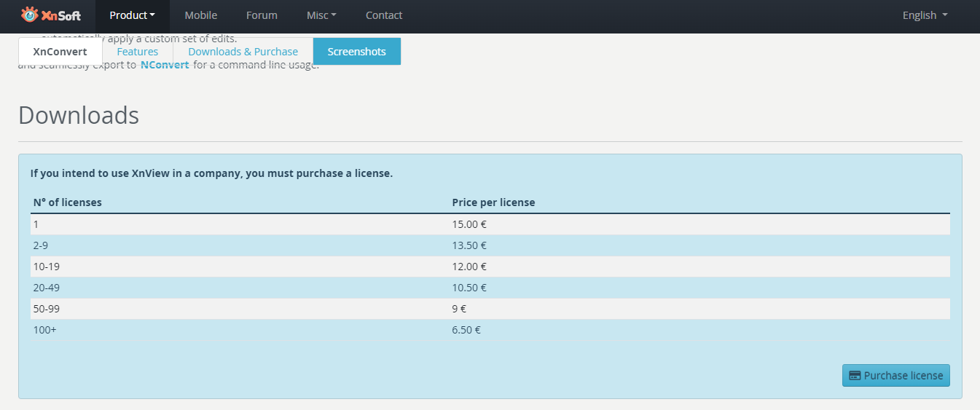The height and width of the screenshot is (410, 980).
Task: Select the 2-9 licenses row label
Action: (x=41, y=245)
